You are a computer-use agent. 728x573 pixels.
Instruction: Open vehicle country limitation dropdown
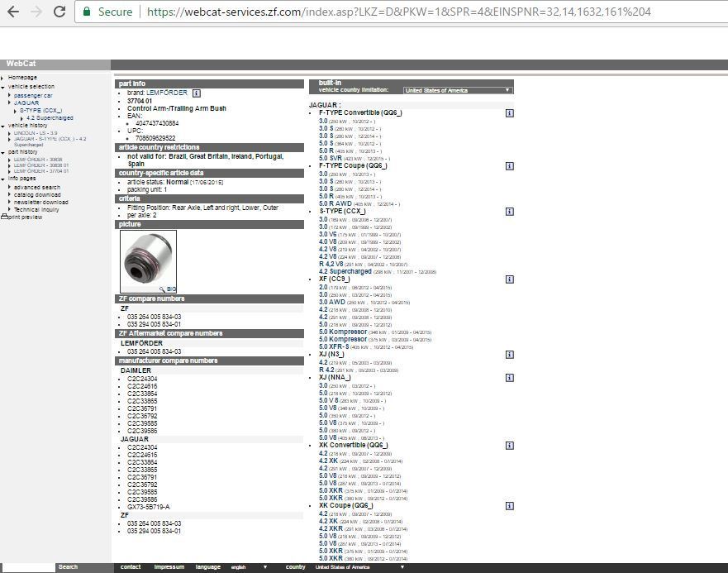(x=458, y=90)
